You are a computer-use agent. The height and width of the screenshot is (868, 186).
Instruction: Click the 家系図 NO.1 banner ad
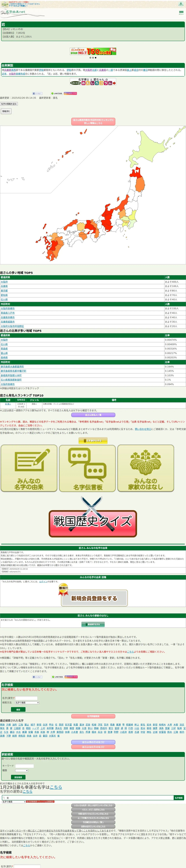coord(93,51)
